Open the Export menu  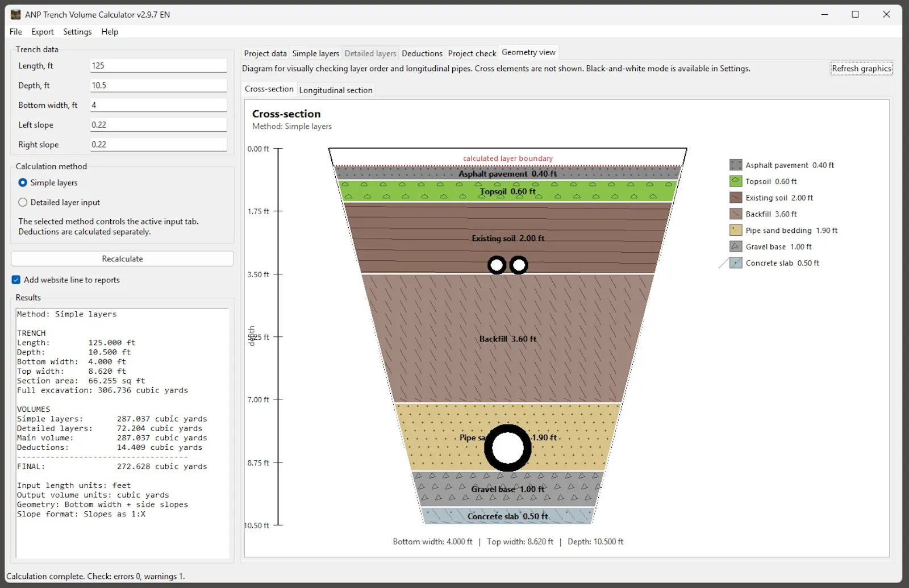pos(43,32)
